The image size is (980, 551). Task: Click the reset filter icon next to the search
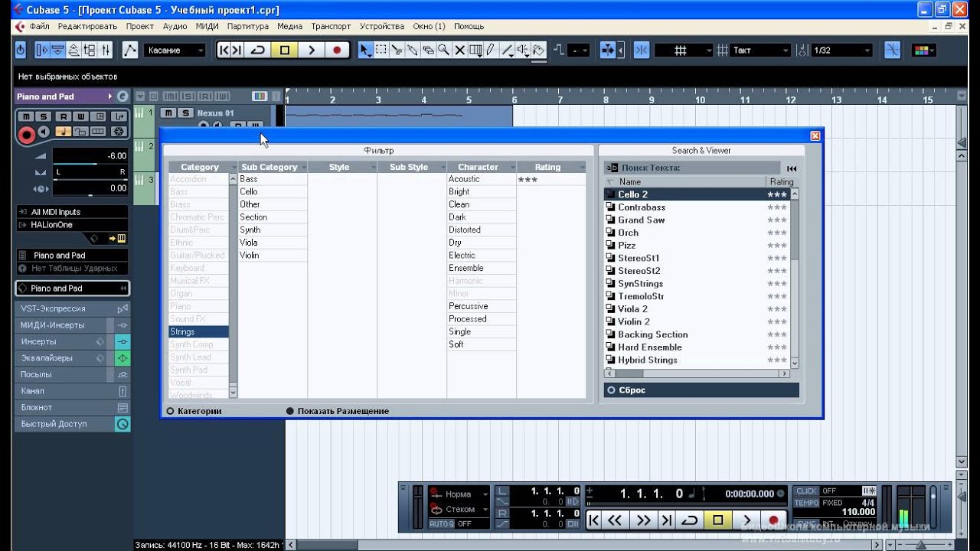(x=792, y=168)
